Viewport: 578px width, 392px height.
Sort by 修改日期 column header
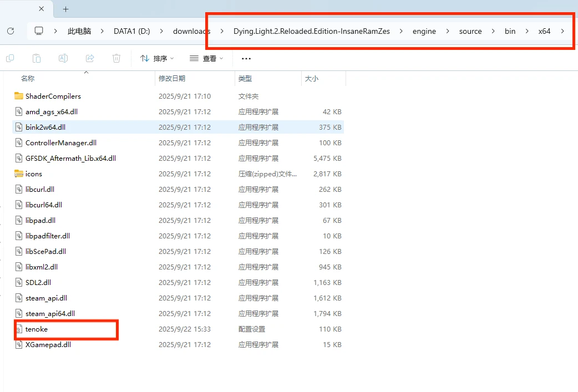coord(172,79)
